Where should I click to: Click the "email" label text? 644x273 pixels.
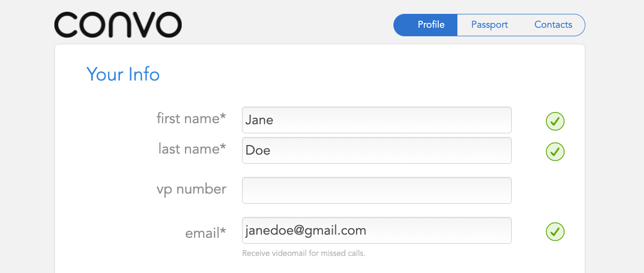pos(202,233)
